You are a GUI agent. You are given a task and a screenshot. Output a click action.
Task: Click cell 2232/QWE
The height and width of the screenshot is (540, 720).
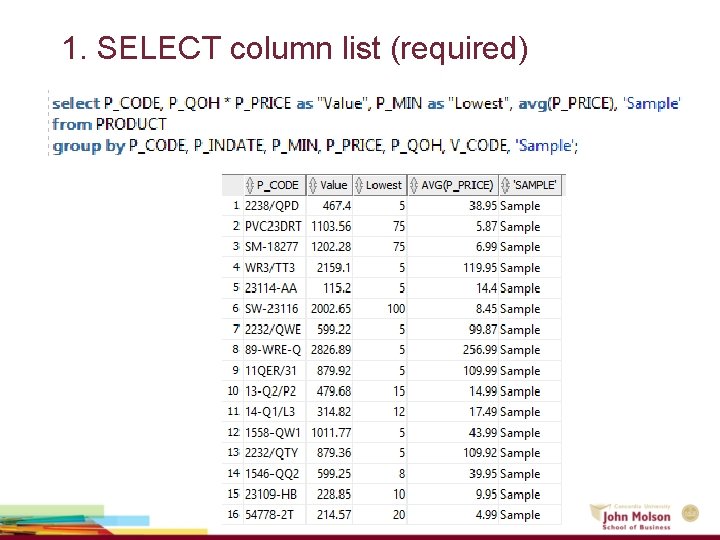point(273,329)
